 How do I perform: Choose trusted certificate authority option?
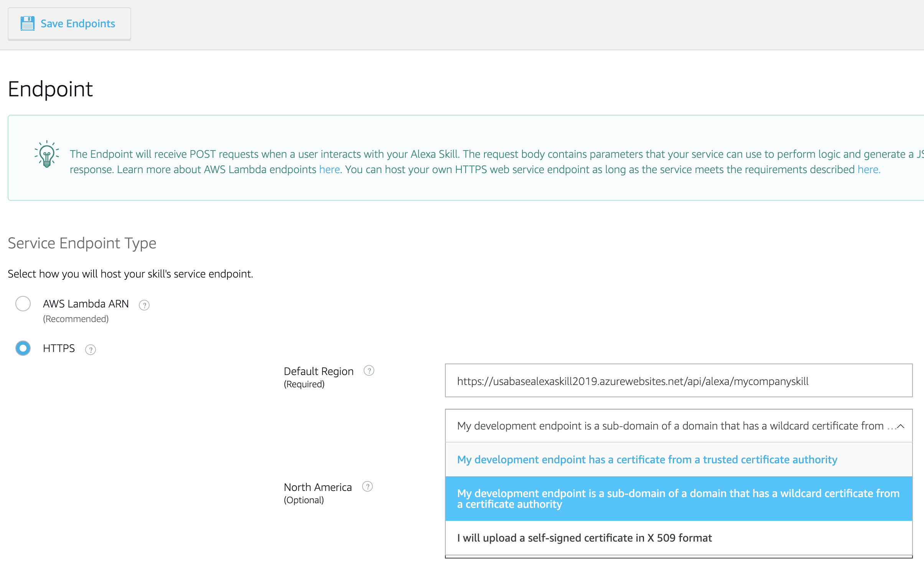point(647,459)
